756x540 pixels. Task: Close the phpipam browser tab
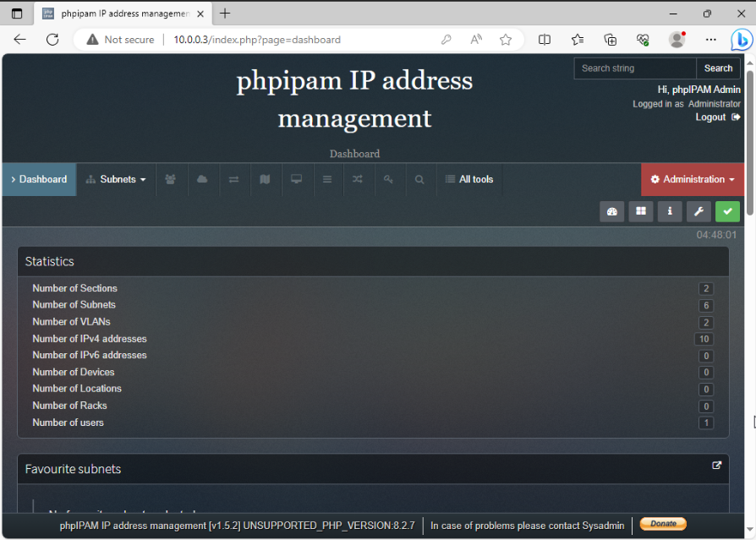(200, 14)
